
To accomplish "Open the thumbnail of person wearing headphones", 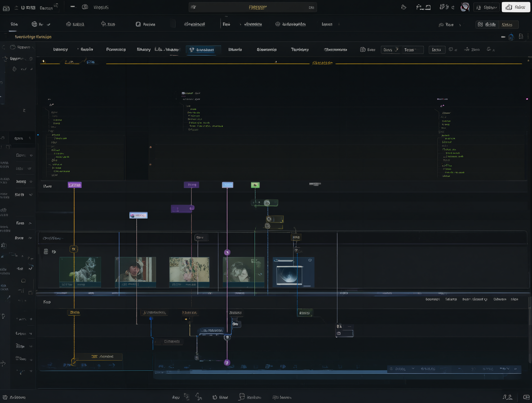I will (135, 272).
